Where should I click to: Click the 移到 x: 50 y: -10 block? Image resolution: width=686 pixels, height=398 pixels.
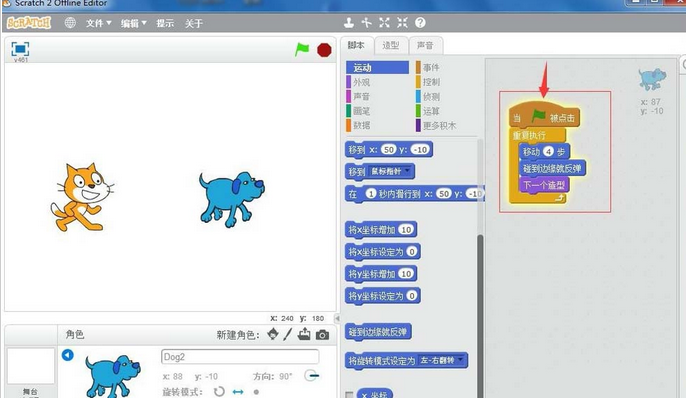pyautogui.click(x=388, y=150)
